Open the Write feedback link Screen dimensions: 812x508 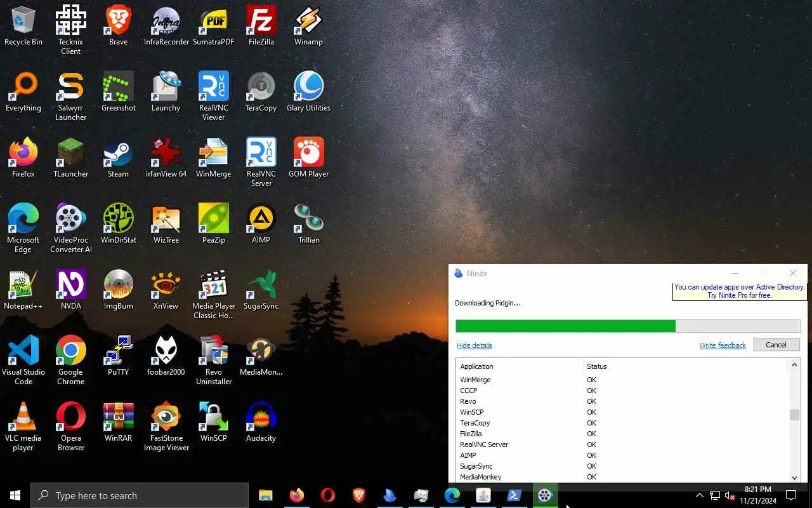[x=723, y=345]
